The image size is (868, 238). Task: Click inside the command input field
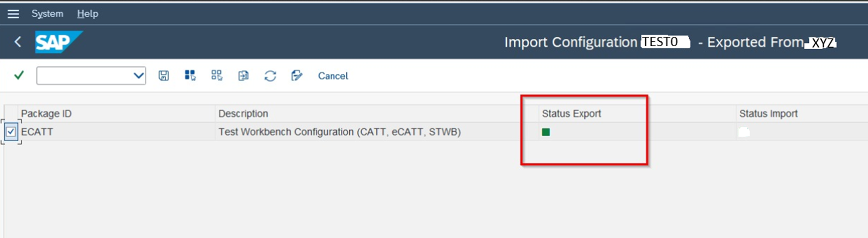click(84, 76)
